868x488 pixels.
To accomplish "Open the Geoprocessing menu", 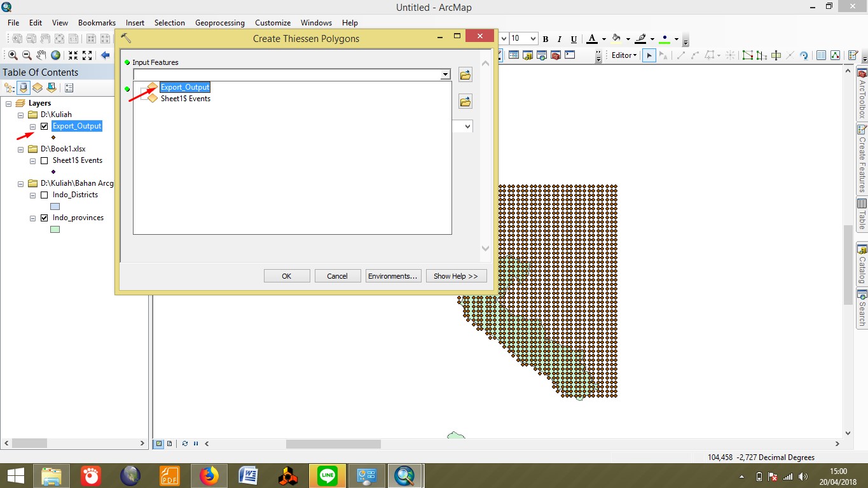I will tap(220, 23).
